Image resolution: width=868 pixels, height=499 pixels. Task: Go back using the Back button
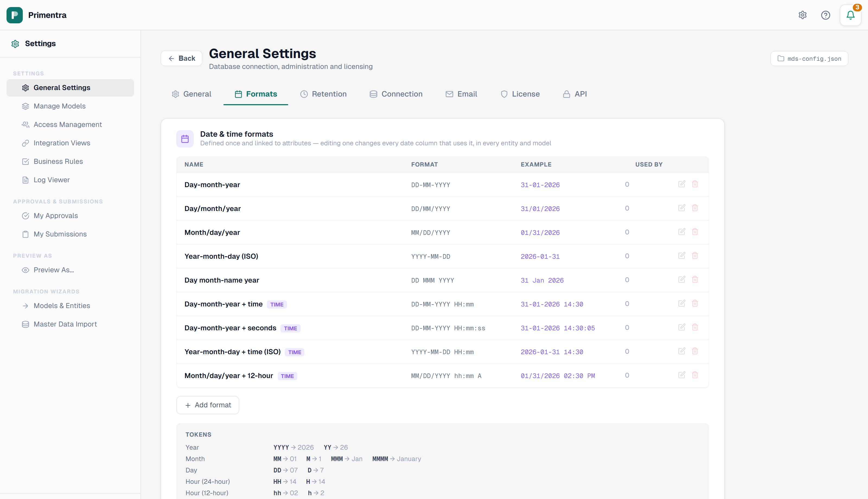click(x=181, y=59)
